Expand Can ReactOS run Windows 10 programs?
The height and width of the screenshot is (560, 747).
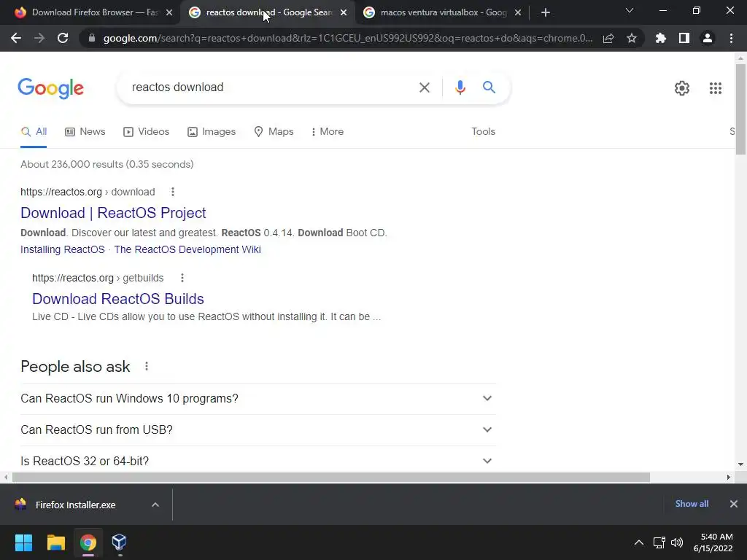point(258,399)
